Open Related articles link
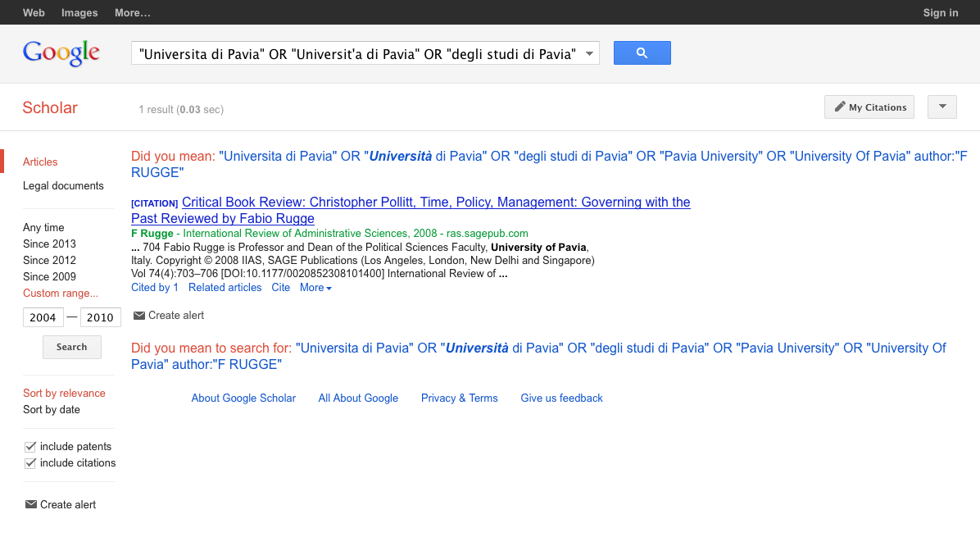This screenshot has width=980, height=560. 225,288
